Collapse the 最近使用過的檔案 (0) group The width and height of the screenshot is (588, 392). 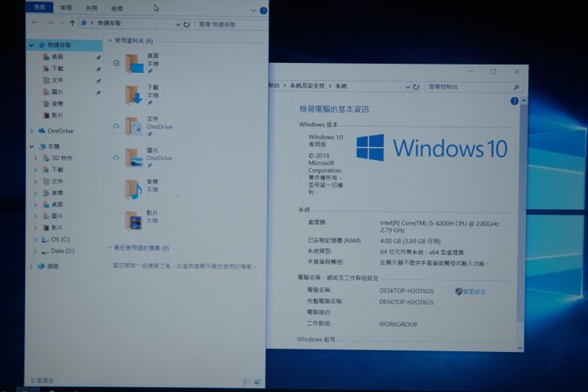109,247
